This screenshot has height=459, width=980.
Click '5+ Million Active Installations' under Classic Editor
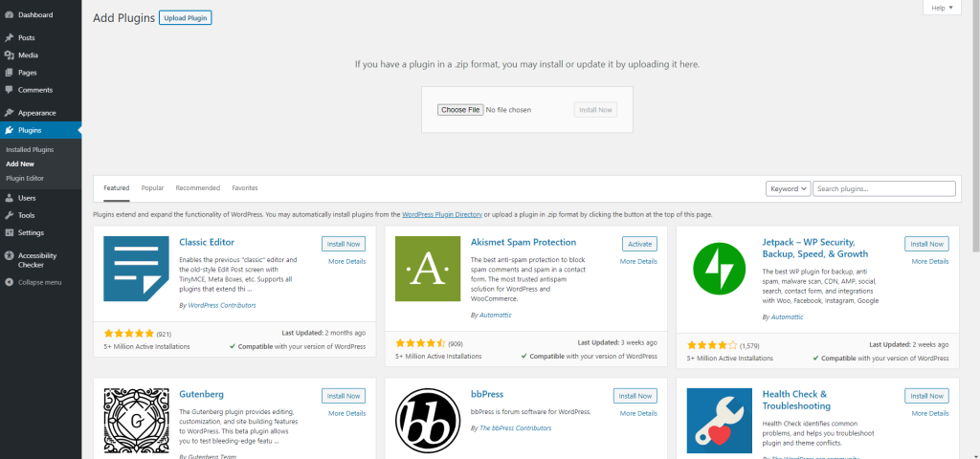click(146, 346)
